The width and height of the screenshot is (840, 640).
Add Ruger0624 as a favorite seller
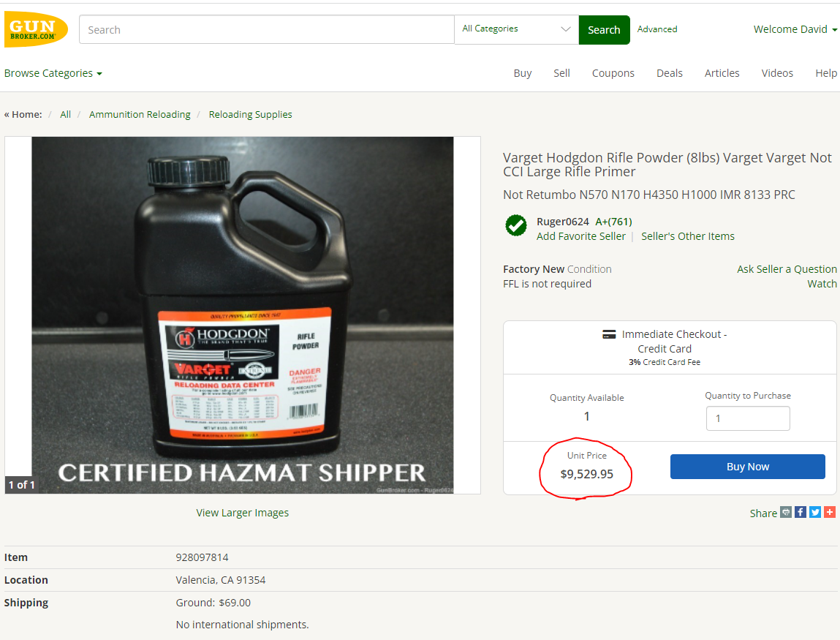coord(580,236)
